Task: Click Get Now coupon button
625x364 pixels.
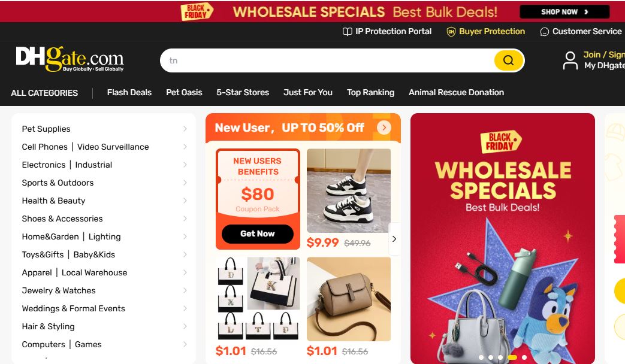Action: [258, 233]
